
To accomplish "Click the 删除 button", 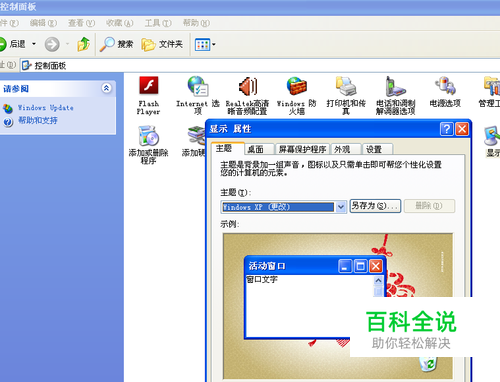I will pos(429,206).
